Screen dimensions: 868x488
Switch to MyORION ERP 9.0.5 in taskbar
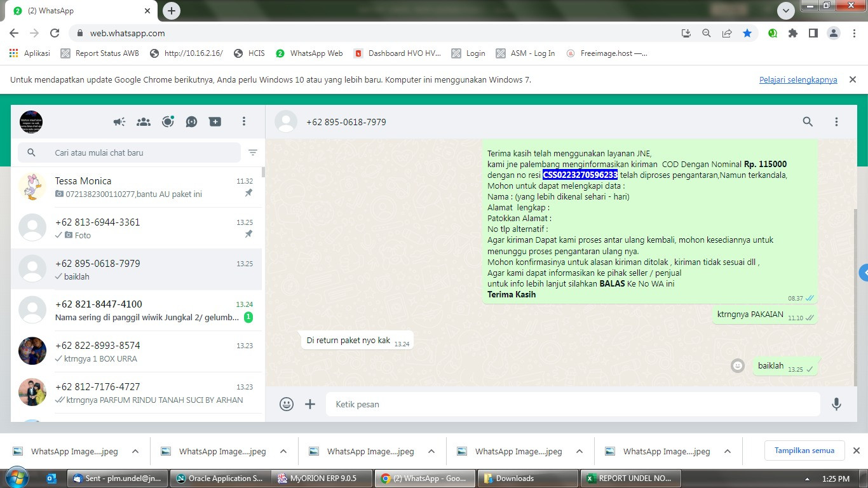(x=322, y=478)
